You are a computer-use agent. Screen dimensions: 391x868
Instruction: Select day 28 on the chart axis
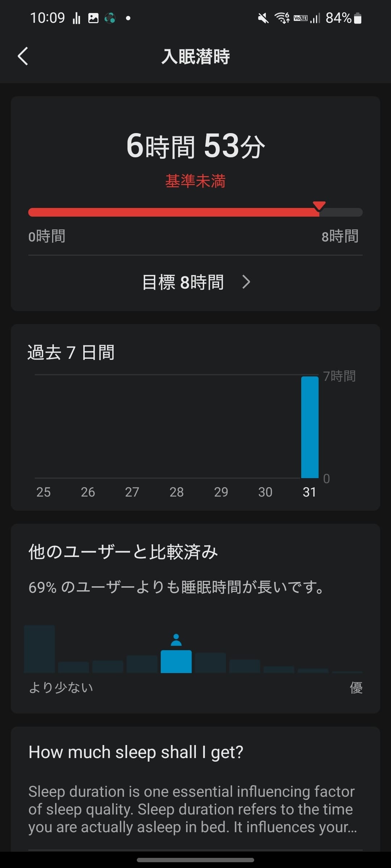coord(177,492)
